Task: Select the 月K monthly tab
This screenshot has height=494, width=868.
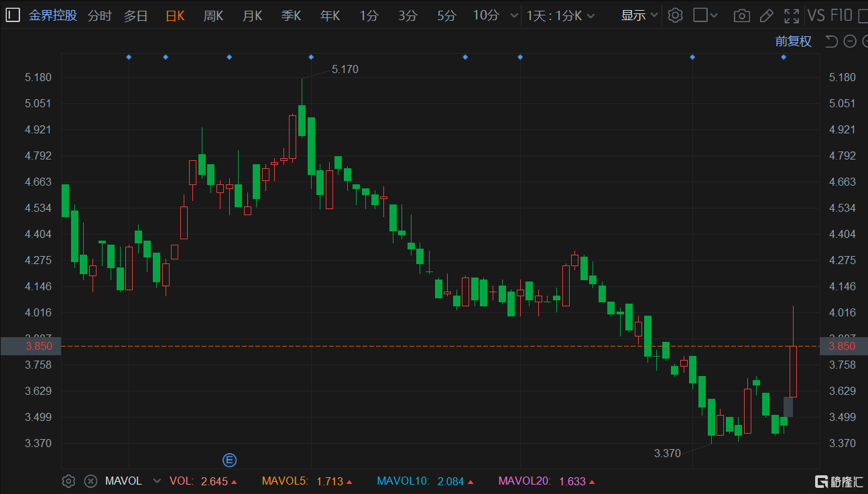Action: [x=253, y=15]
